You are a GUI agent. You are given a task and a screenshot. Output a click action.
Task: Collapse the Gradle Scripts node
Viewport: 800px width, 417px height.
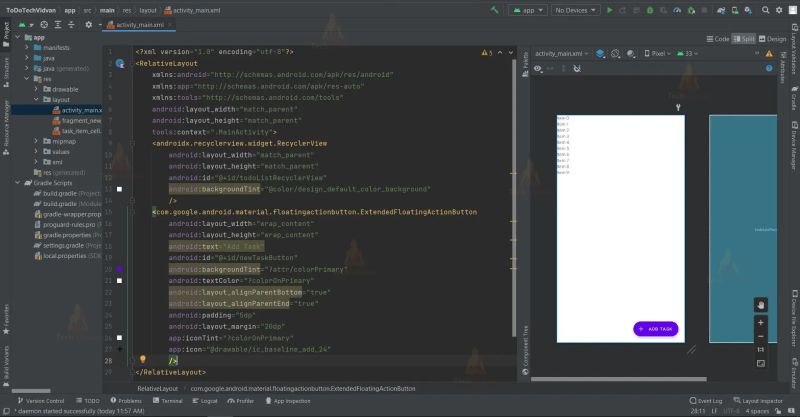coord(18,183)
